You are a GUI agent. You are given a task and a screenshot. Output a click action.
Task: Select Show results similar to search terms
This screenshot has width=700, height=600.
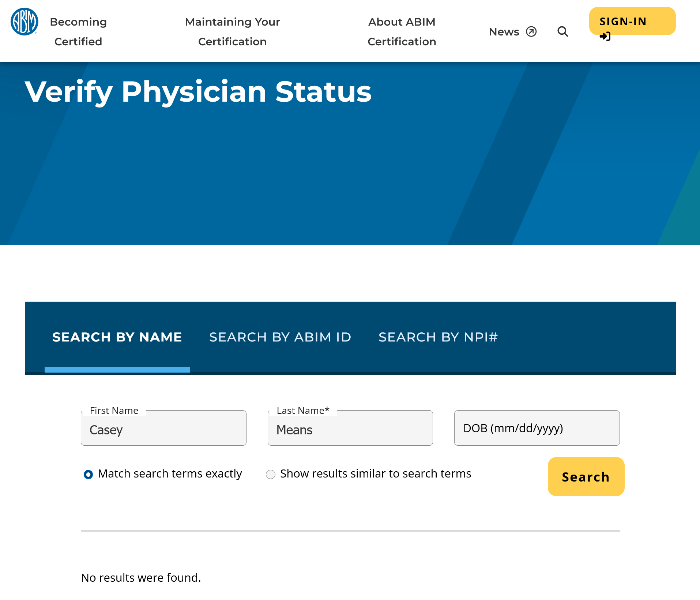point(271,475)
